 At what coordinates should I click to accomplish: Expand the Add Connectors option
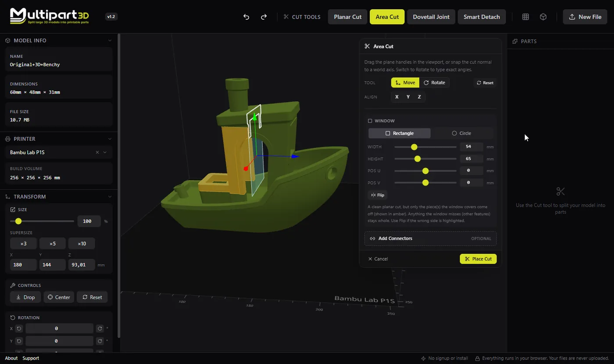[x=430, y=239]
